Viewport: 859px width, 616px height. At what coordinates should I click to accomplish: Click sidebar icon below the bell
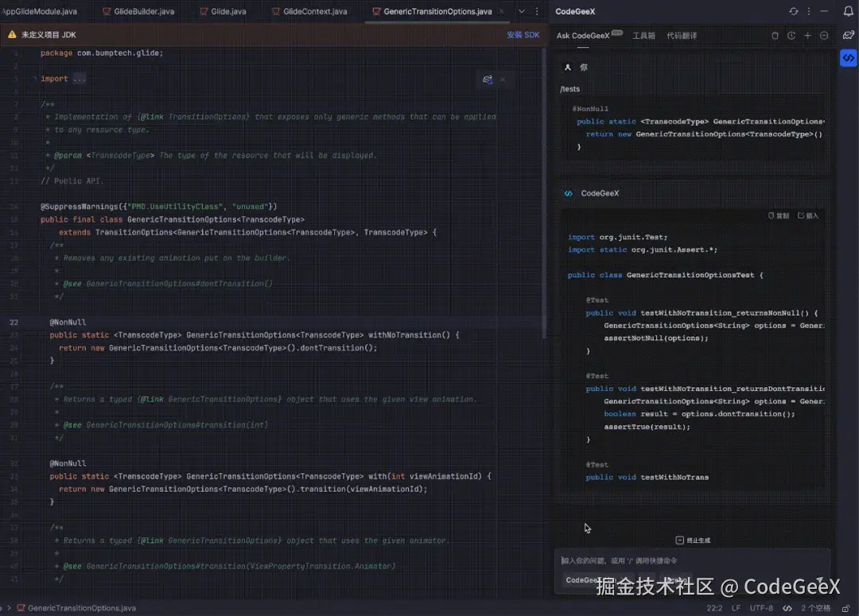[x=848, y=35]
